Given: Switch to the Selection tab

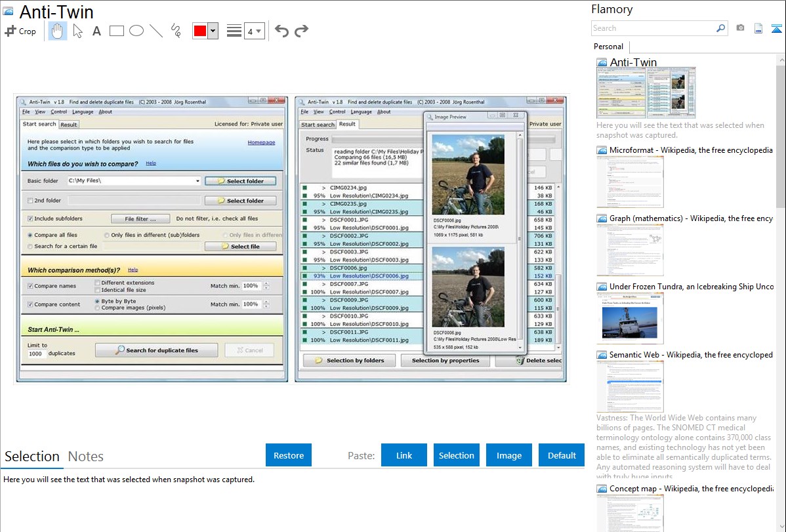Looking at the screenshot, I should 32,457.
